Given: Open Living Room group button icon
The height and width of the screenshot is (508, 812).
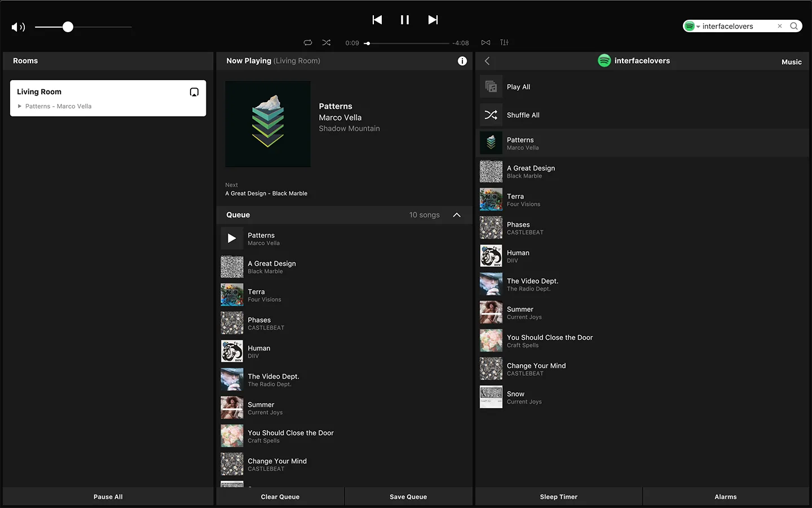Looking at the screenshot, I should 194,92.
